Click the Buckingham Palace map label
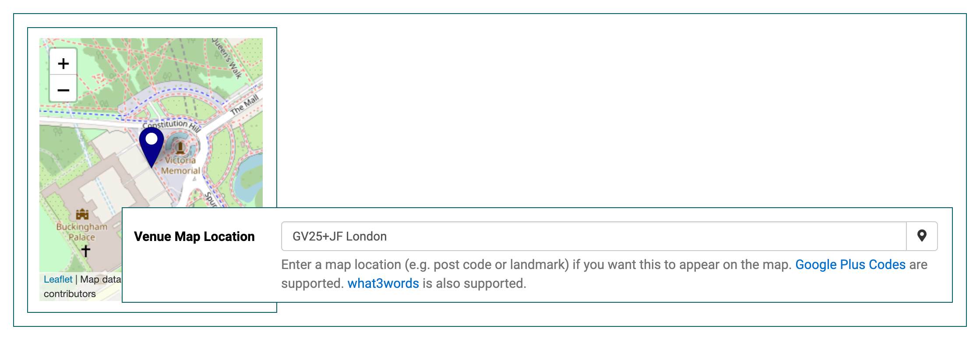The image size is (980, 340). [x=82, y=232]
